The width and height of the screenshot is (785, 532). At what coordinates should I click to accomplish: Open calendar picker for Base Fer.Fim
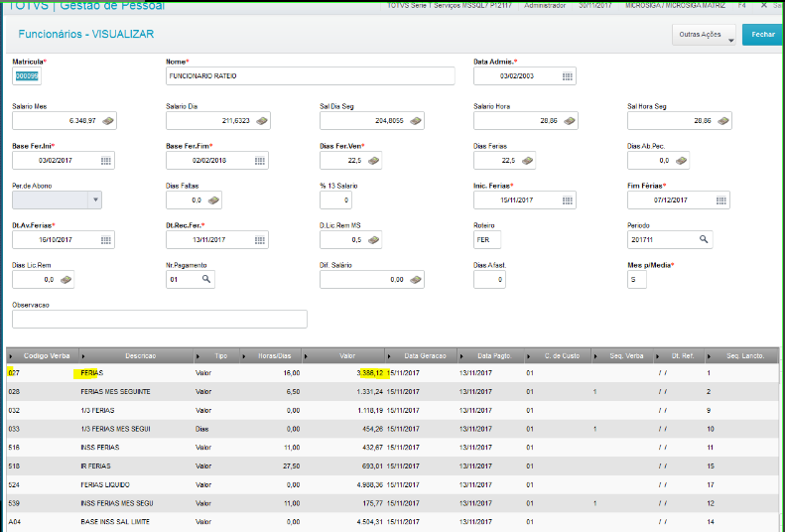coord(259,161)
